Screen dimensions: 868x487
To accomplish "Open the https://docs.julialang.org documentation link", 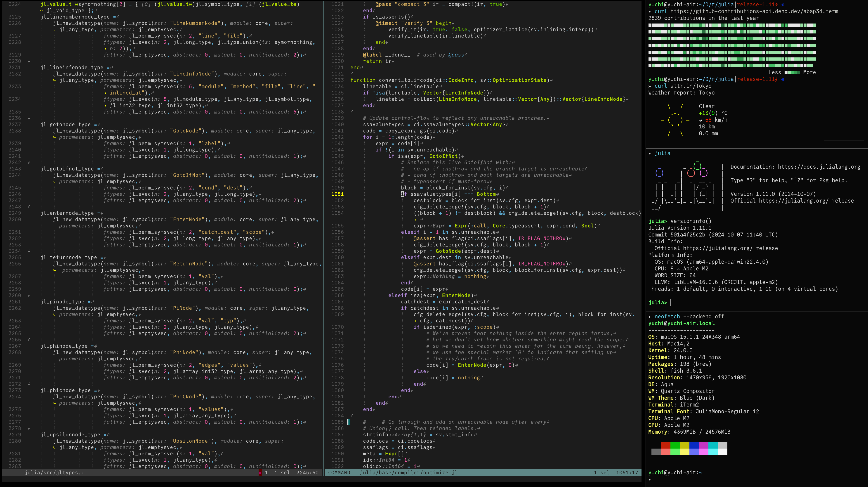I will click(x=819, y=167).
